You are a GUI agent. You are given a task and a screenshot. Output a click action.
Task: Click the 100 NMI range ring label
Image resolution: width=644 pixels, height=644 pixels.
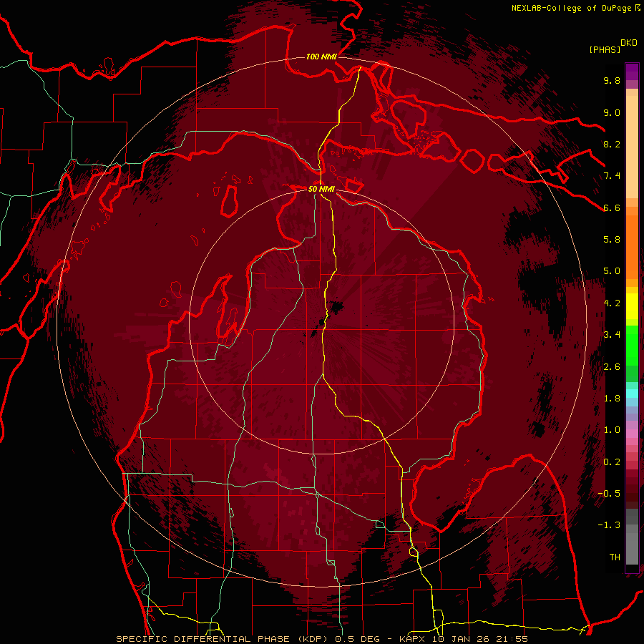[x=321, y=57]
